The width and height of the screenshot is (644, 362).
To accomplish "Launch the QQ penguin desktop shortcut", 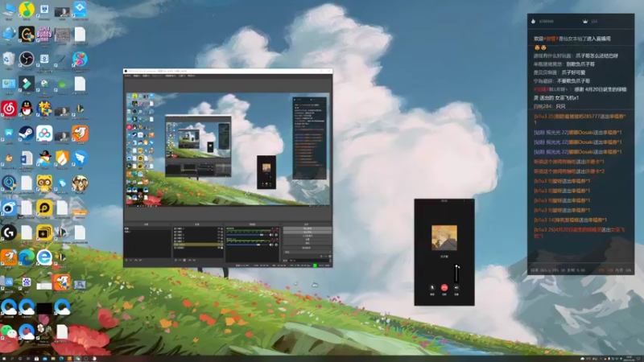I will coord(27,109).
